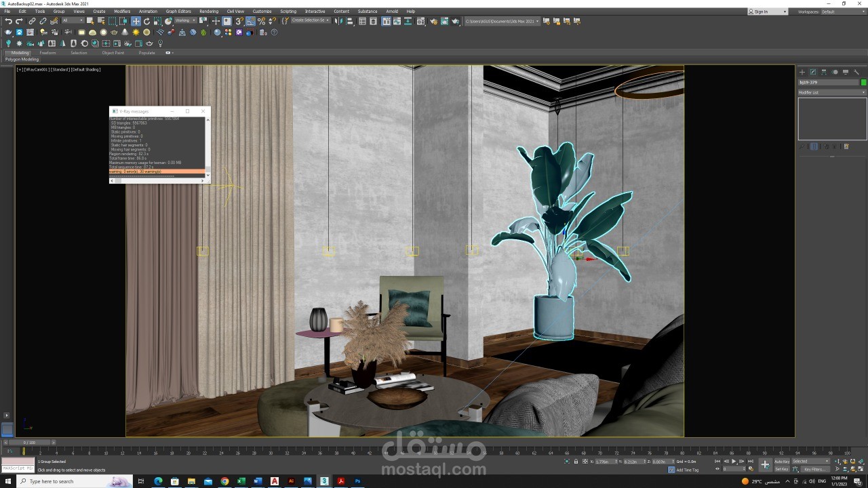
Task: Click the current frame number field
Action: (x=734, y=469)
